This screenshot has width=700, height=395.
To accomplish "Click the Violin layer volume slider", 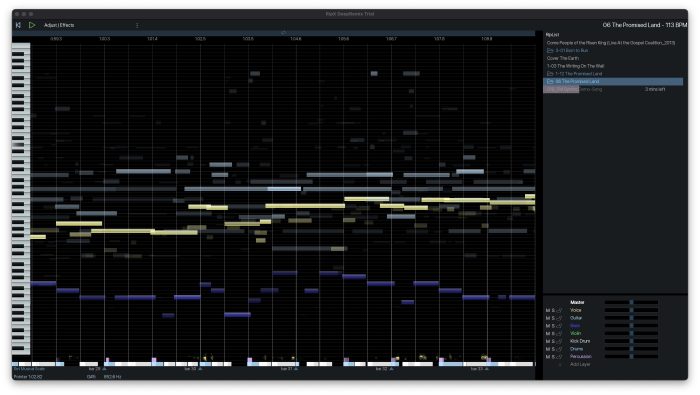I will click(x=631, y=333).
